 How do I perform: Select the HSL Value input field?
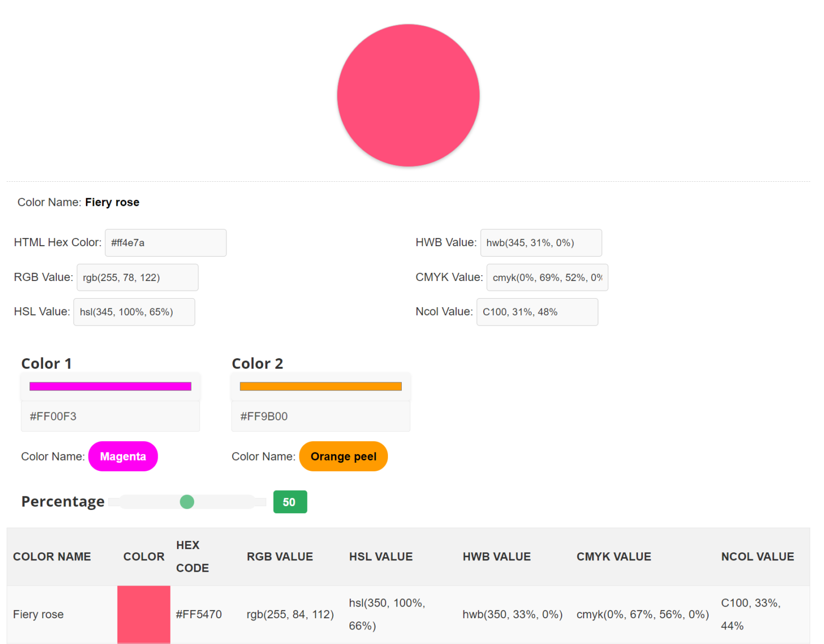click(x=134, y=312)
